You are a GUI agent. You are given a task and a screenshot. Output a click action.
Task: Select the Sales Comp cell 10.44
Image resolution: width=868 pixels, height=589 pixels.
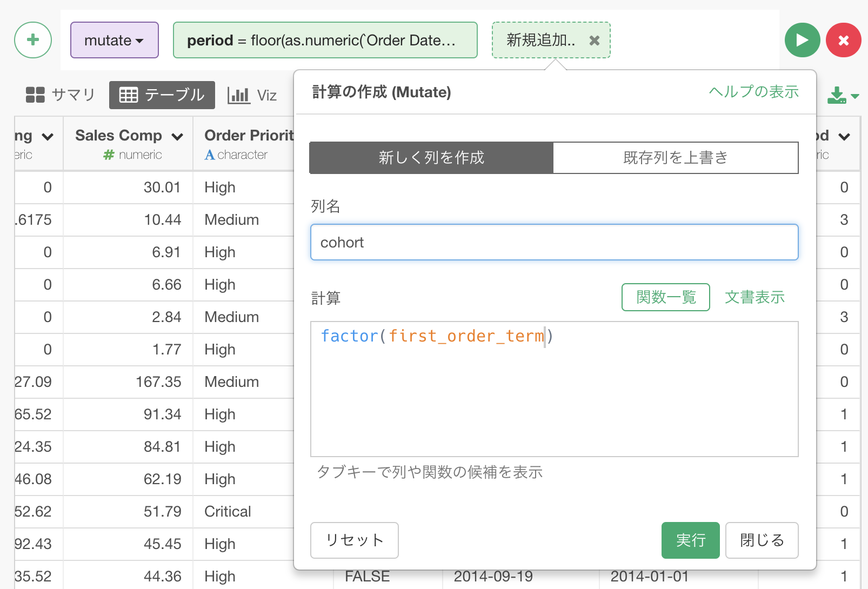(x=128, y=220)
